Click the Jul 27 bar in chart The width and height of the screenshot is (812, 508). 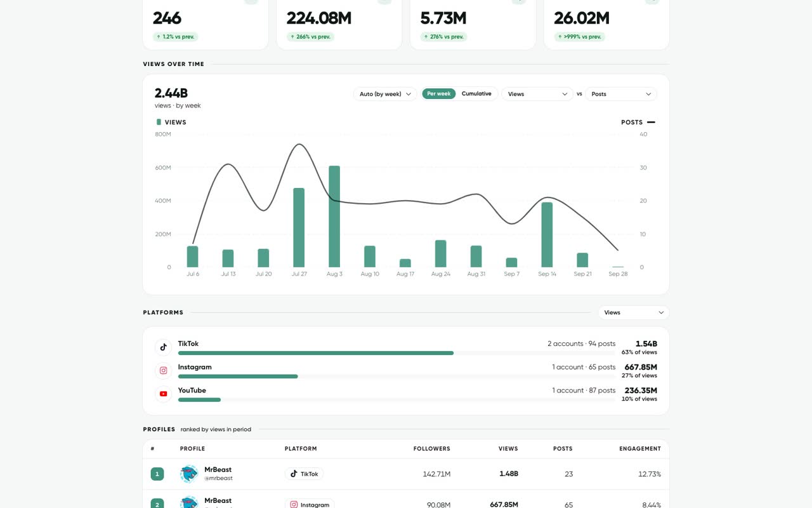299,227
